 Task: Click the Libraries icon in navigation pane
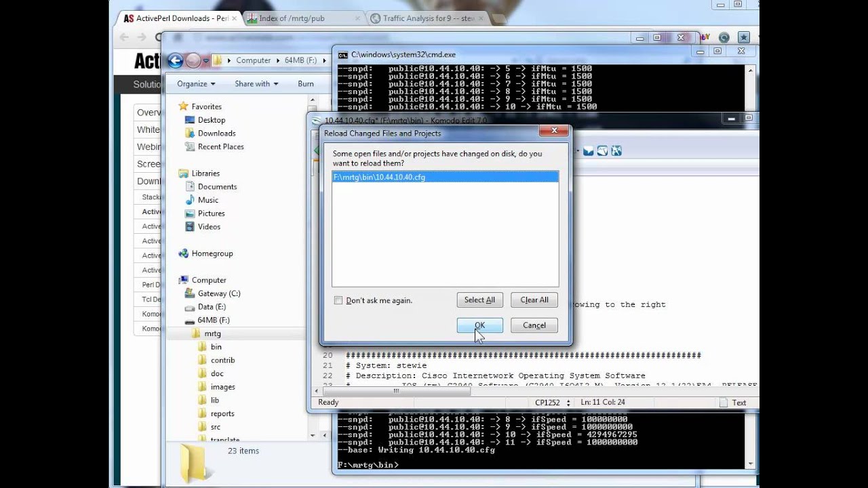click(x=183, y=173)
